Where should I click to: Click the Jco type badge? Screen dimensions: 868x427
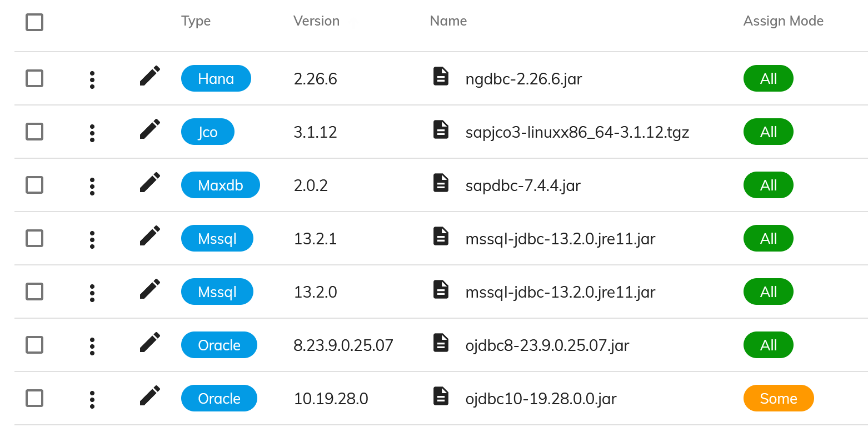click(x=208, y=132)
